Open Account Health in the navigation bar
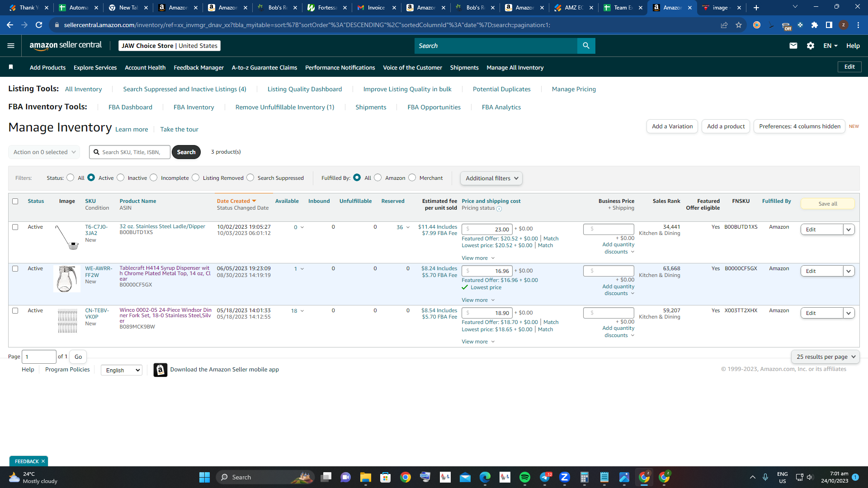The image size is (868, 488). (145, 67)
